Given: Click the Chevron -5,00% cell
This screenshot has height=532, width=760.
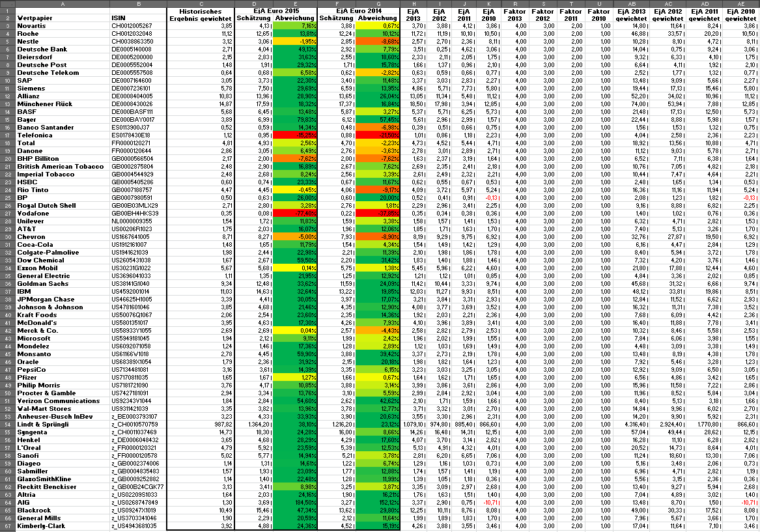Looking at the screenshot, I should pyautogui.click(x=295, y=236).
